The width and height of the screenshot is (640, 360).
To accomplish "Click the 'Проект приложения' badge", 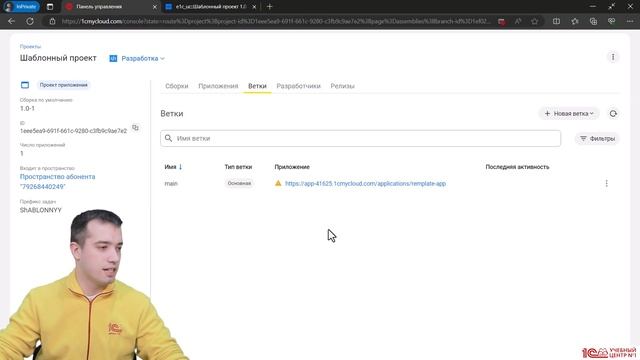I will [x=63, y=85].
